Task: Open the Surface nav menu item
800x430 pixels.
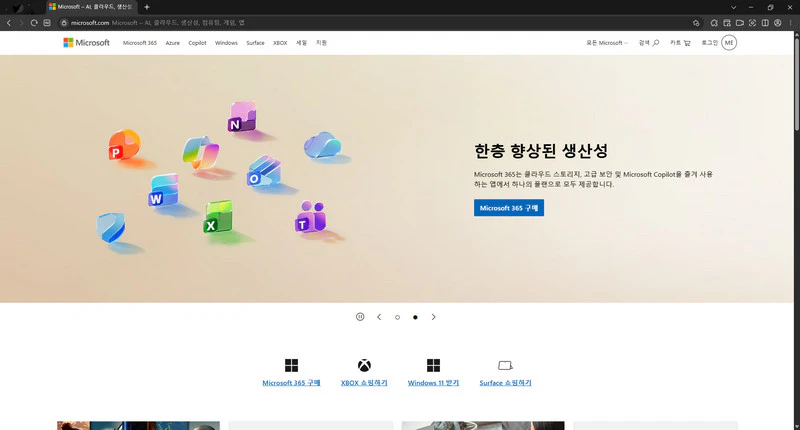Action: click(x=255, y=43)
